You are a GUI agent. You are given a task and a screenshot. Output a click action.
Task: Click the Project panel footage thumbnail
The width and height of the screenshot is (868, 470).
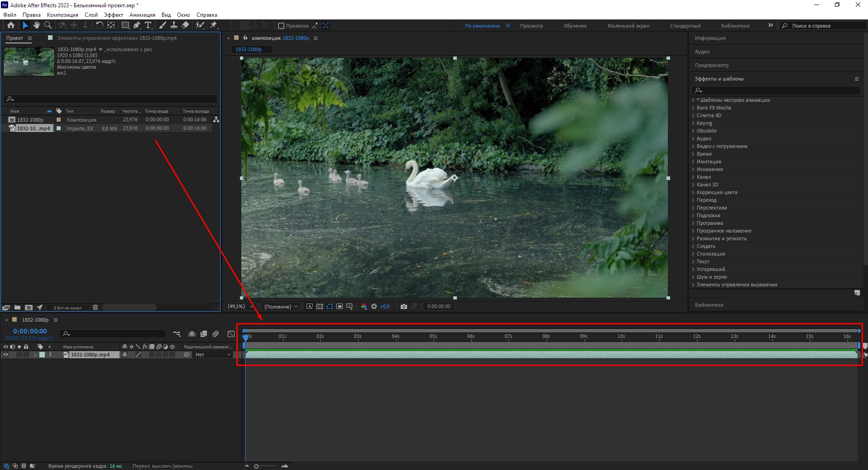coord(29,62)
